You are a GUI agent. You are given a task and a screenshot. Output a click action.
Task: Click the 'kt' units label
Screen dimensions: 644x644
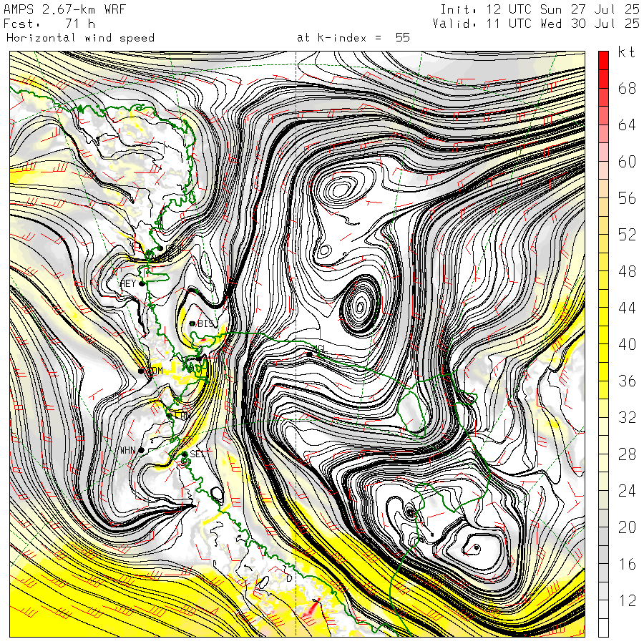tap(627, 52)
